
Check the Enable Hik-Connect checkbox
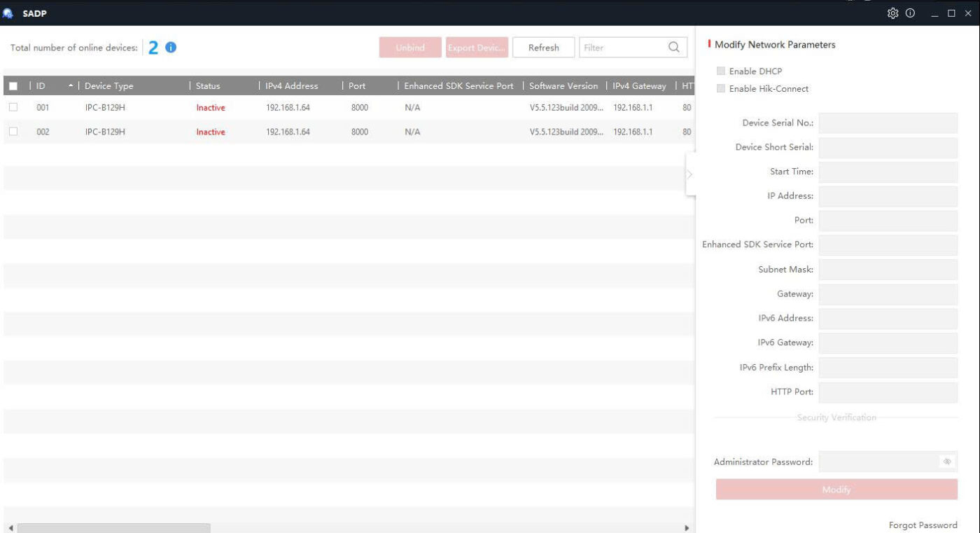[721, 89]
